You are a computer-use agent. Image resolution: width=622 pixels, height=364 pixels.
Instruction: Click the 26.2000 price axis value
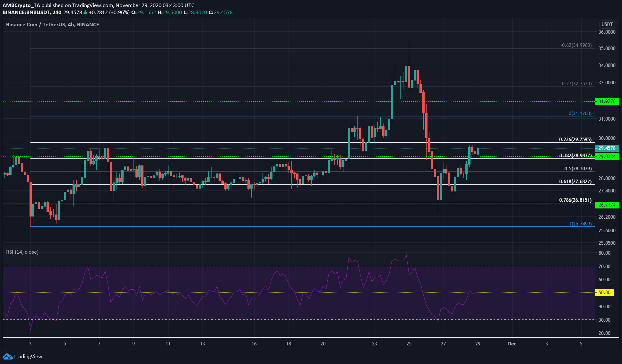tap(607, 217)
